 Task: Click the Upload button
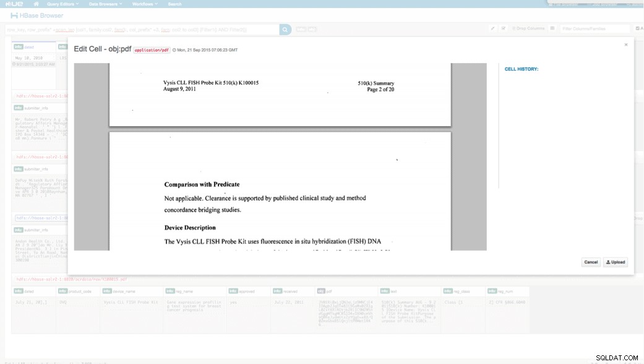[616, 262]
